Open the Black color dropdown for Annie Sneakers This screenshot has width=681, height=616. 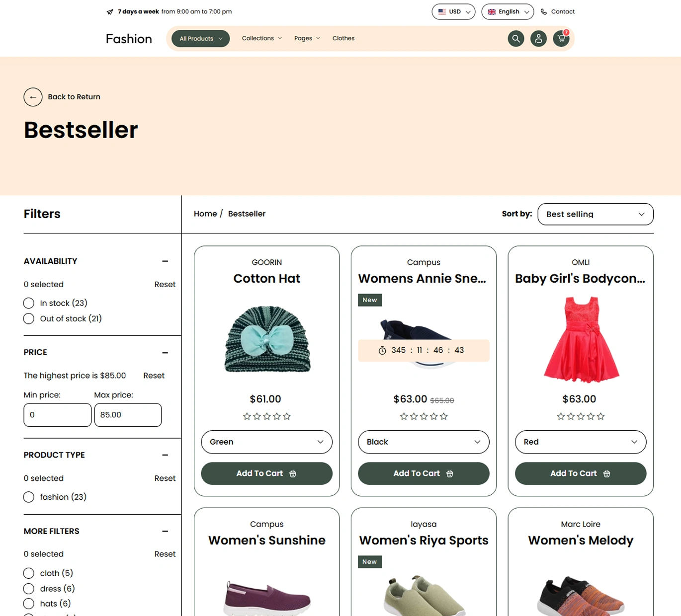point(424,442)
